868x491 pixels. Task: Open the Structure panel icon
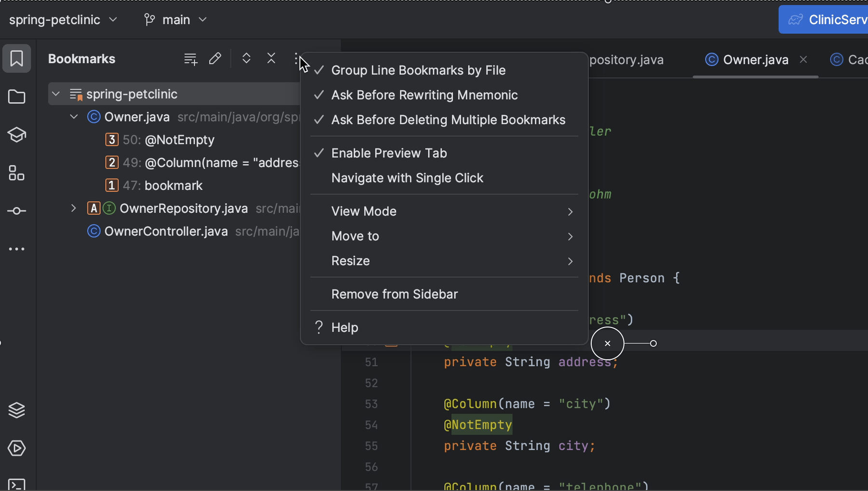[17, 174]
